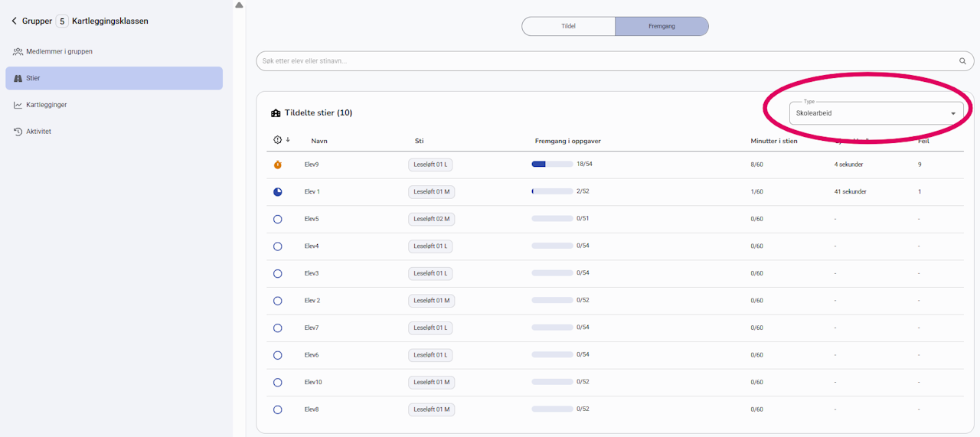Viewport: 980px width, 437px height.
Task: Click the Type dropdown arrow
Action: point(953,113)
